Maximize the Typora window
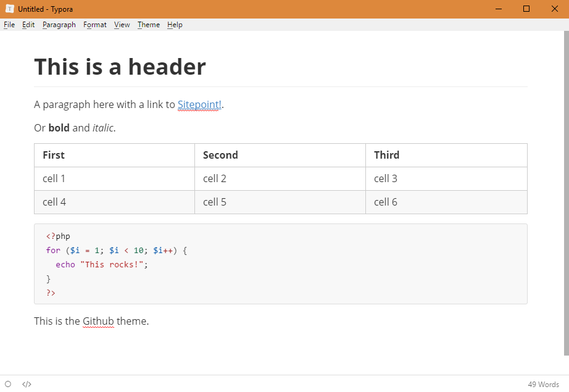This screenshot has width=569, height=392. (526, 9)
